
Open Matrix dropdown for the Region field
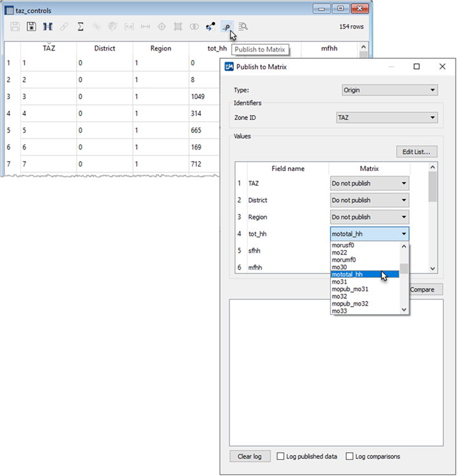pos(370,217)
